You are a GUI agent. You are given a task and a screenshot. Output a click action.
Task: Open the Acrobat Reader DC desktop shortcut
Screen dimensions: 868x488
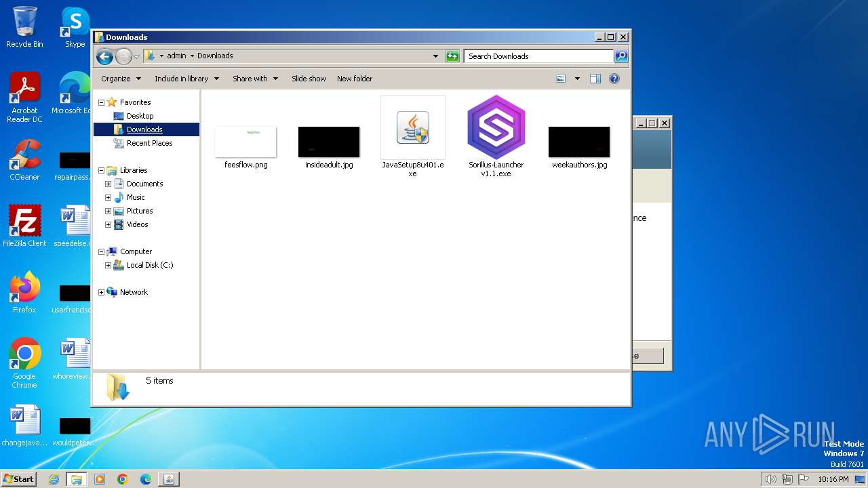(24, 88)
